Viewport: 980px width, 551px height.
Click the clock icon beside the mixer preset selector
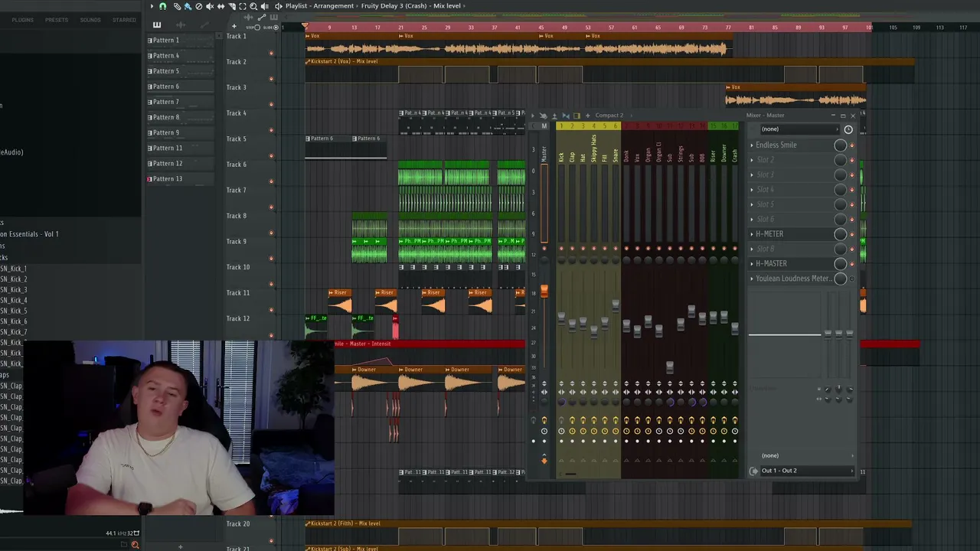[848, 129]
